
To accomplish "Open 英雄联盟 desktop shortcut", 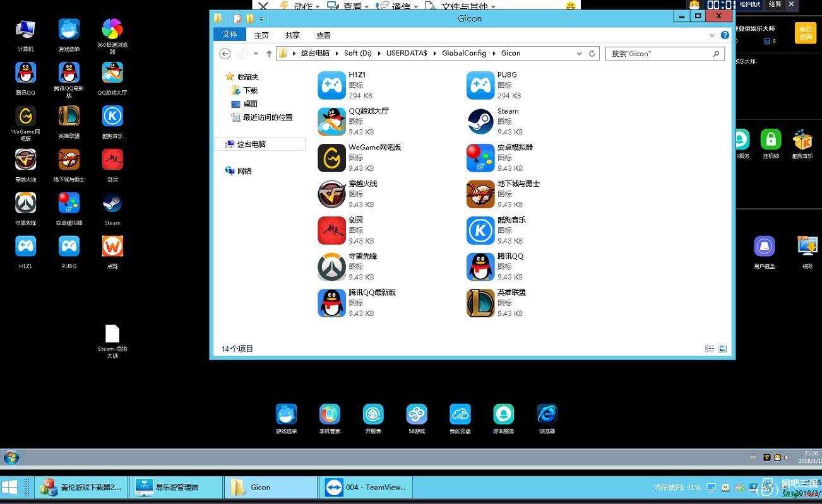I will [x=69, y=122].
